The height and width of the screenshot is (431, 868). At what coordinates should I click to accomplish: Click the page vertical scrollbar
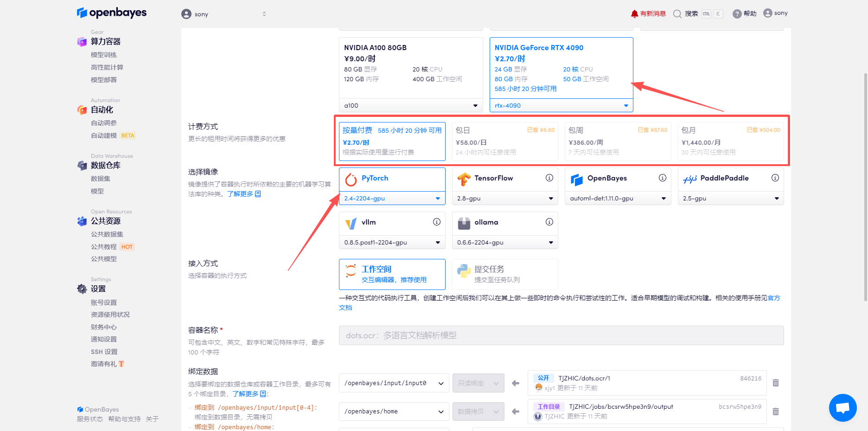865,186
